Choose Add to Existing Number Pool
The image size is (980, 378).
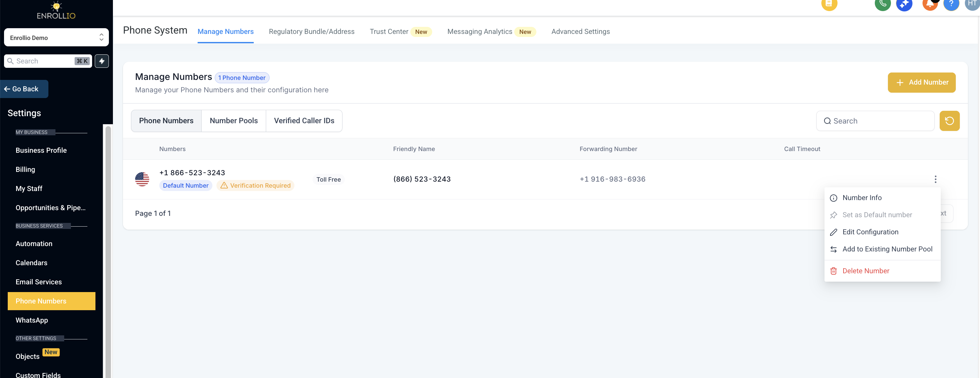tap(882, 249)
